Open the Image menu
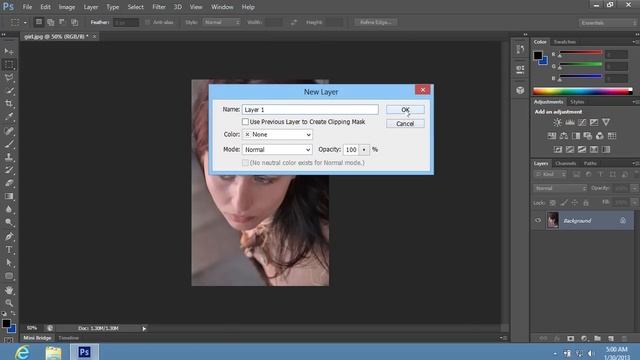The image size is (640, 360). tap(67, 7)
